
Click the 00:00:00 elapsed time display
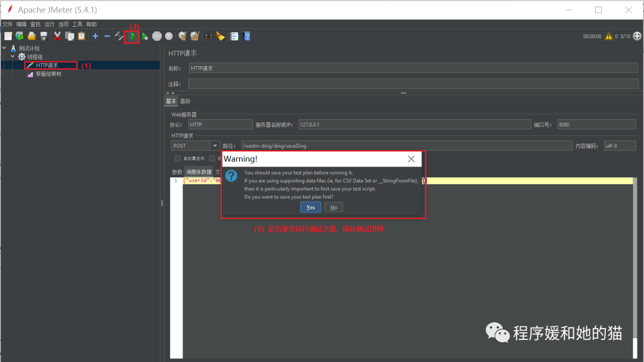pyautogui.click(x=592, y=36)
